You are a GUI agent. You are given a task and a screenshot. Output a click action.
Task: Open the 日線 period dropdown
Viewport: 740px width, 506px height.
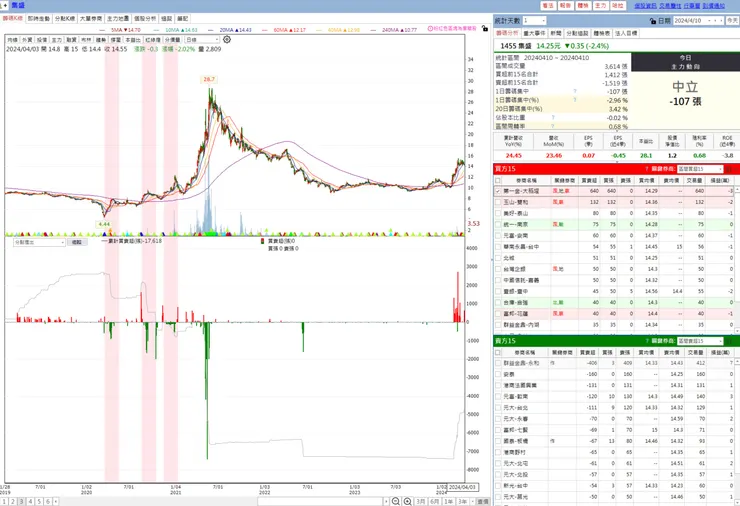[x=217, y=40]
